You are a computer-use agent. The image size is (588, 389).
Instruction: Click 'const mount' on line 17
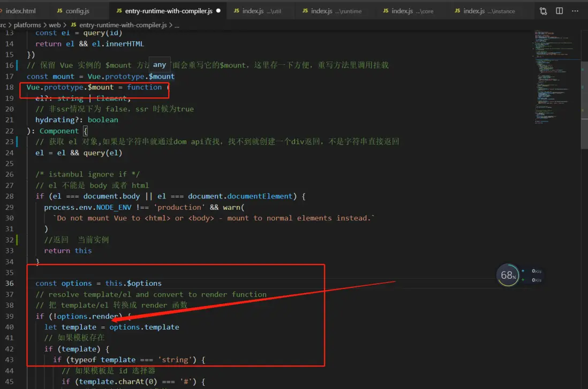50,77
